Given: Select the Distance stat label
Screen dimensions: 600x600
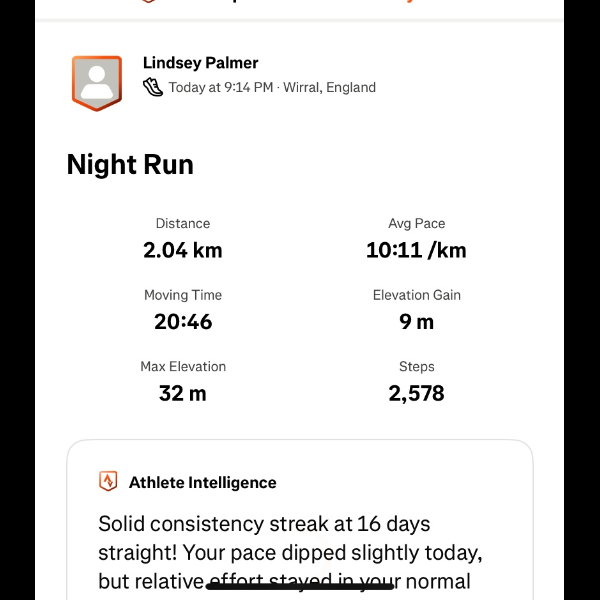Looking at the screenshot, I should tap(183, 224).
